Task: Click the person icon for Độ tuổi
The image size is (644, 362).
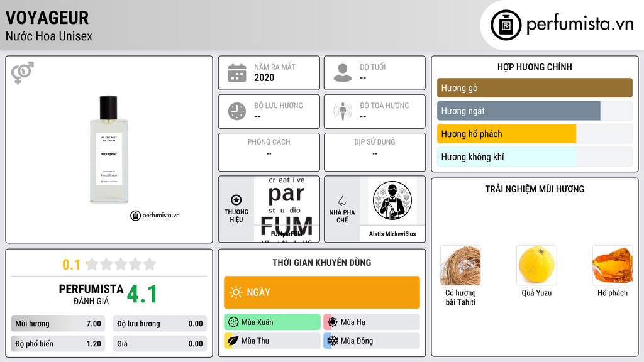Action: (x=343, y=73)
